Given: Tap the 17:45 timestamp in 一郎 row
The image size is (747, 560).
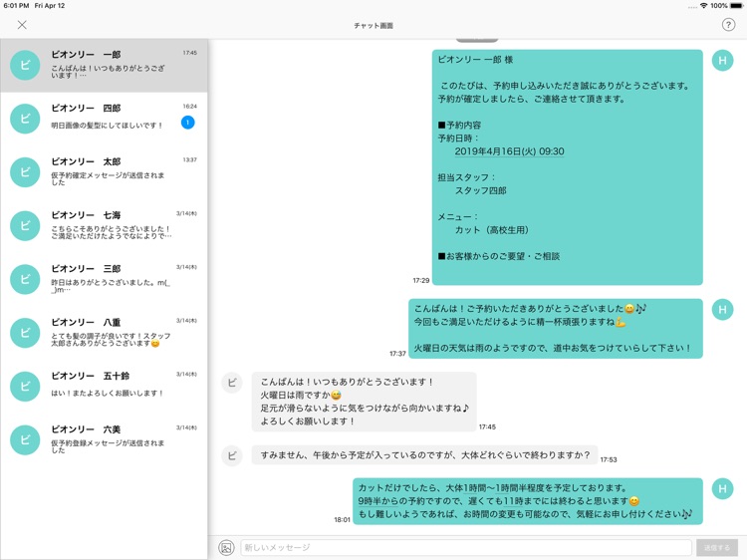Looking at the screenshot, I should (x=189, y=53).
